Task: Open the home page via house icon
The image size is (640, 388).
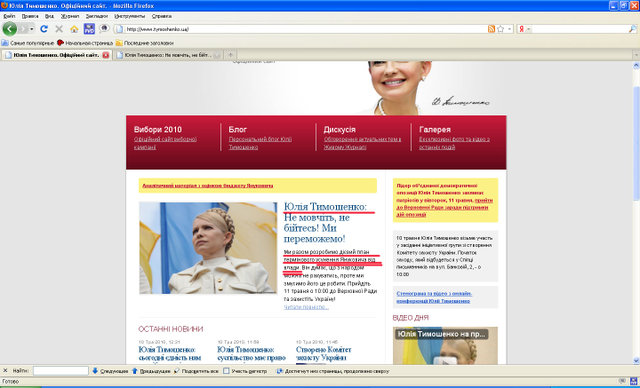Action: [74, 29]
